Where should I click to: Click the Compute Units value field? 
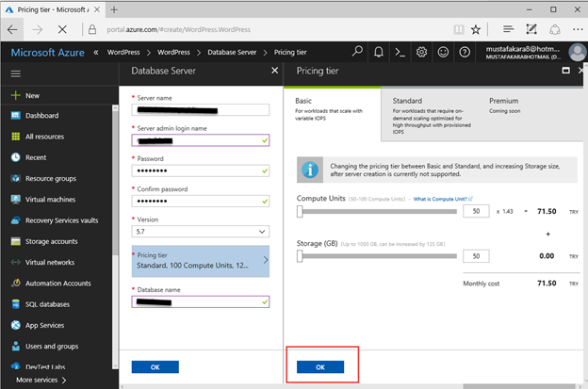click(x=476, y=211)
